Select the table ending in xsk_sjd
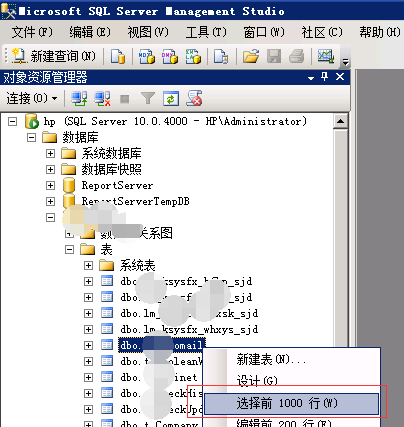Viewport: 404px width, 427px height. (x=189, y=313)
